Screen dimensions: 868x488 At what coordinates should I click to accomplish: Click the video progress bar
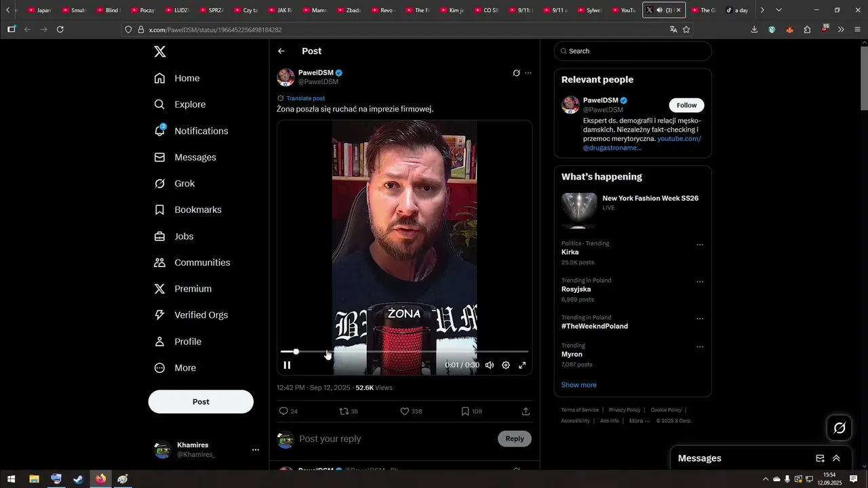pyautogui.click(x=404, y=352)
